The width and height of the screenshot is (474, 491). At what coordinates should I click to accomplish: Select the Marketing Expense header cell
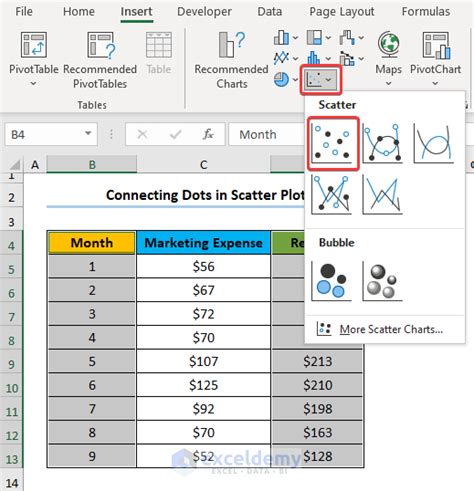pos(203,243)
